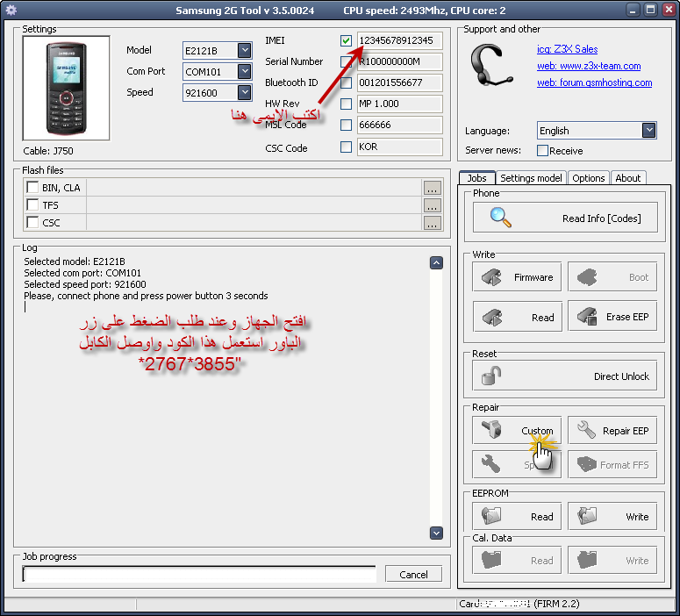Check the TFS flash file box
680x616 pixels.
coord(32,204)
